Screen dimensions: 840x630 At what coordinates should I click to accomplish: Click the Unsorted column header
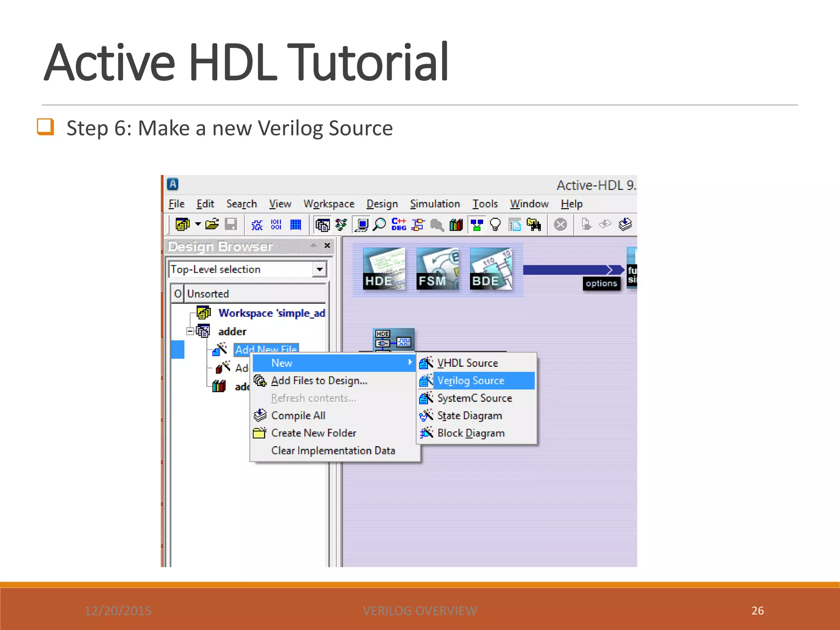click(x=256, y=294)
